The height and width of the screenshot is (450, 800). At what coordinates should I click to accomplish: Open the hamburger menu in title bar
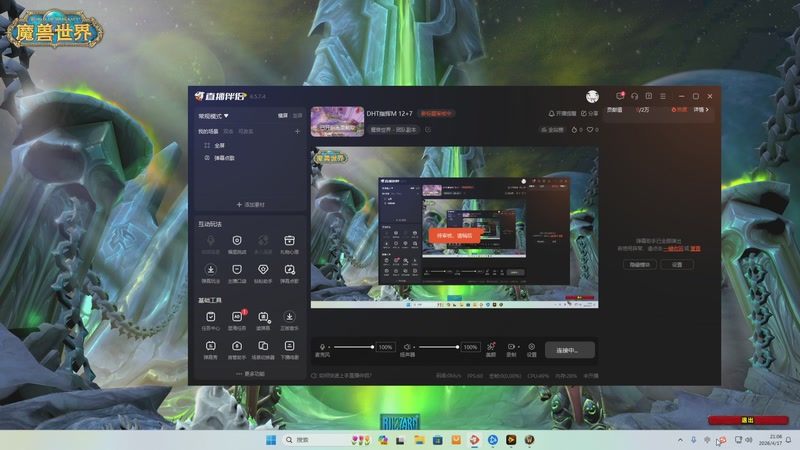[x=663, y=96]
